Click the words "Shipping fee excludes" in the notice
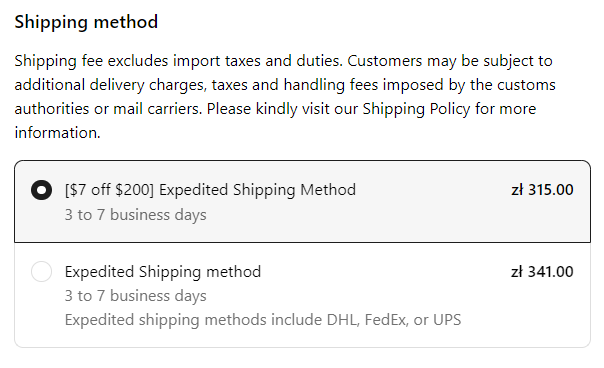 [91, 61]
